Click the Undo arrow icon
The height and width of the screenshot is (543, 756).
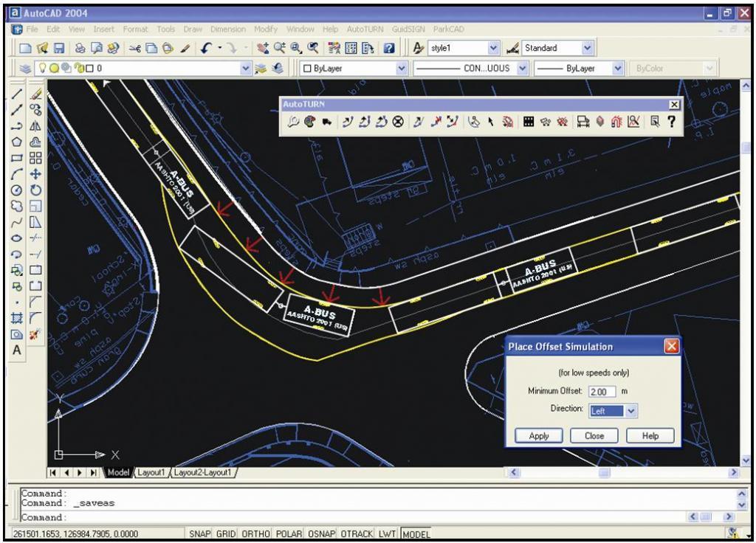point(207,48)
